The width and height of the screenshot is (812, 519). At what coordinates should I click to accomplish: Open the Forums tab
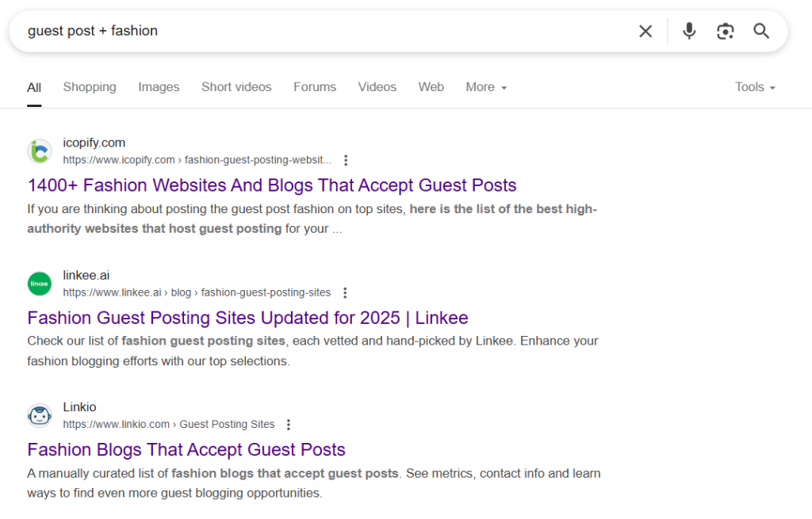[x=314, y=87]
